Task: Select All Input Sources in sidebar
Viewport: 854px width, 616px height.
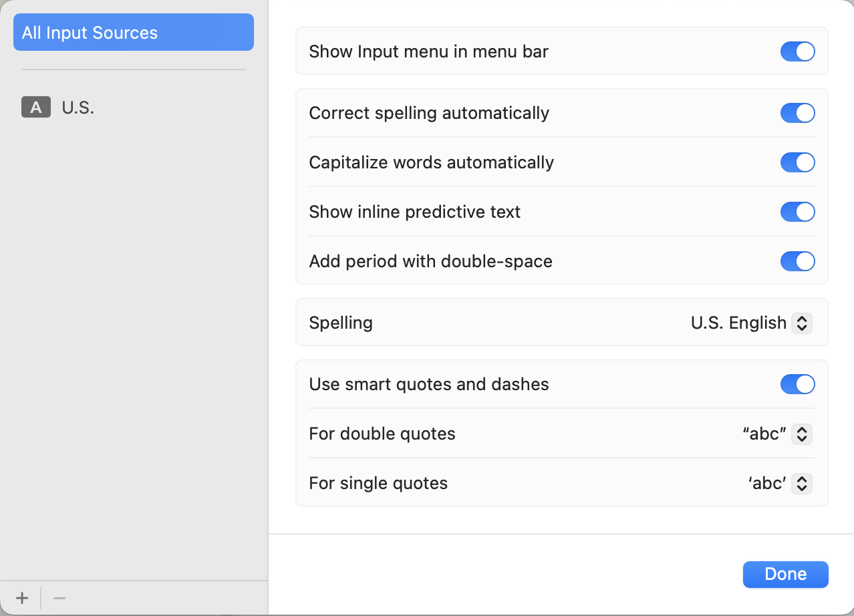Action: click(x=133, y=33)
